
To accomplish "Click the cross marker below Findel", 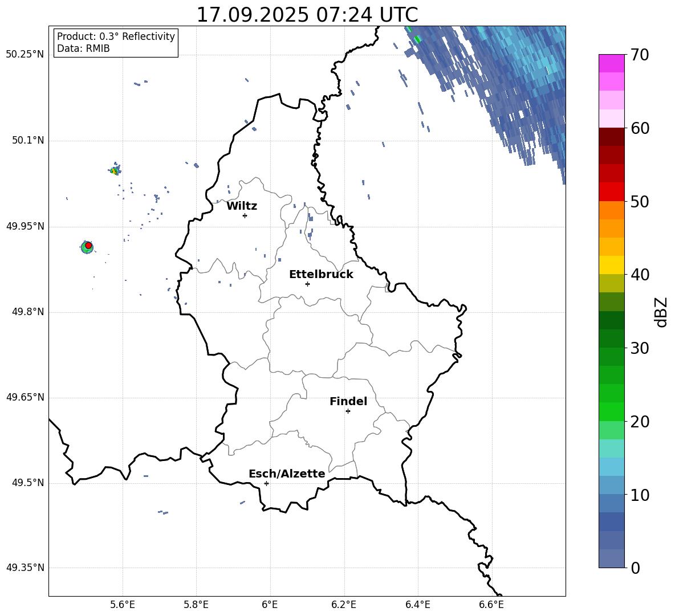I will (348, 411).
